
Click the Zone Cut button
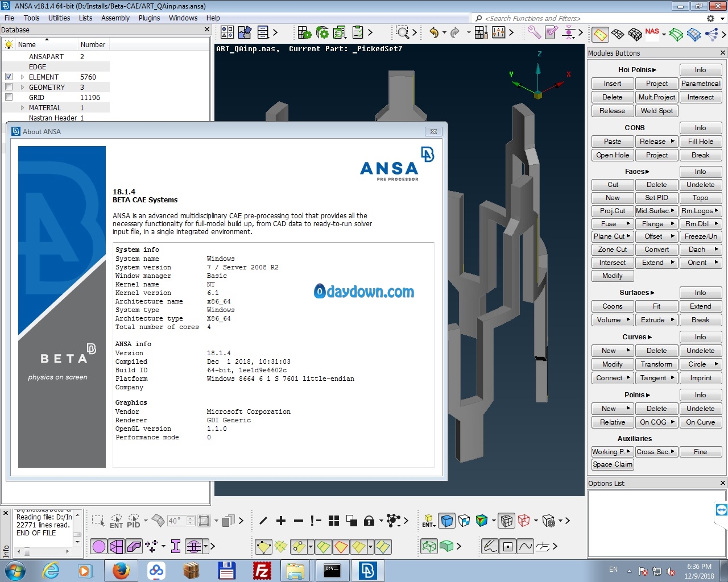tap(613, 250)
